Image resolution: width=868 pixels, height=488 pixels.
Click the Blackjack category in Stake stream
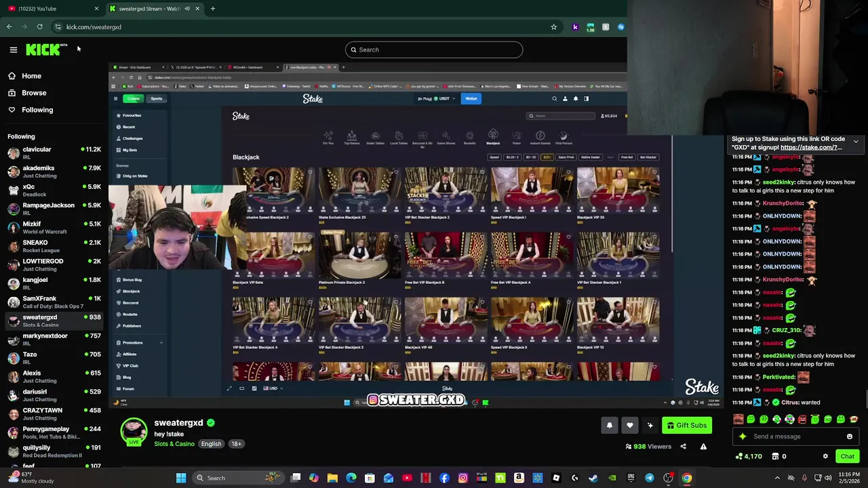[x=493, y=138]
